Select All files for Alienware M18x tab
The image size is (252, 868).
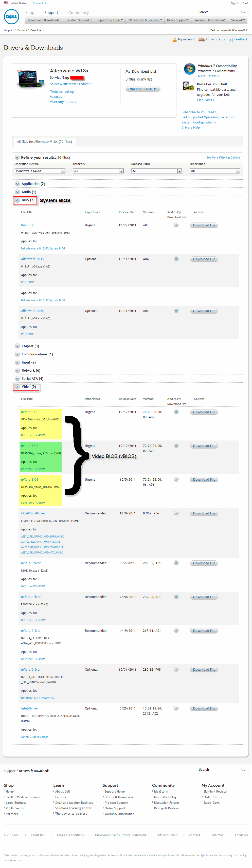(44, 142)
